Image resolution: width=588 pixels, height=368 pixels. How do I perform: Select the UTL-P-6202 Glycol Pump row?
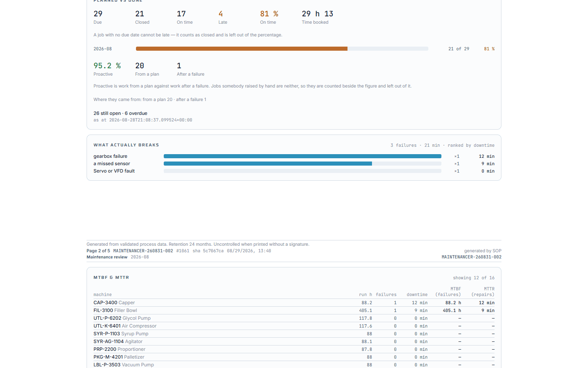pyautogui.click(x=294, y=318)
